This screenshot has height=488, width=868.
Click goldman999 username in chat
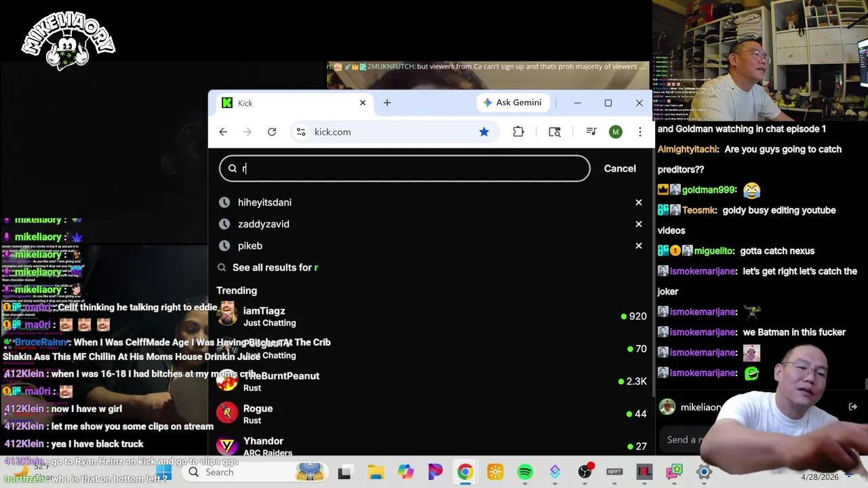(x=709, y=190)
